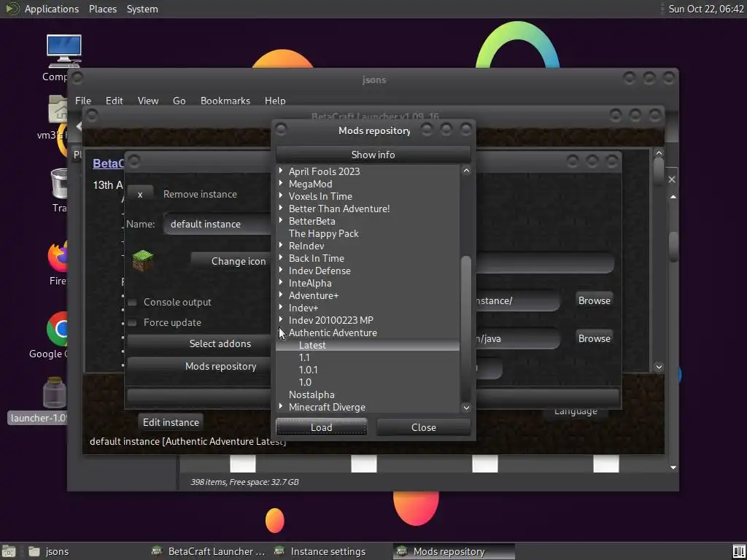The height and width of the screenshot is (560, 747).
Task: Click the Firefox desktop icon
Action: coord(58,256)
